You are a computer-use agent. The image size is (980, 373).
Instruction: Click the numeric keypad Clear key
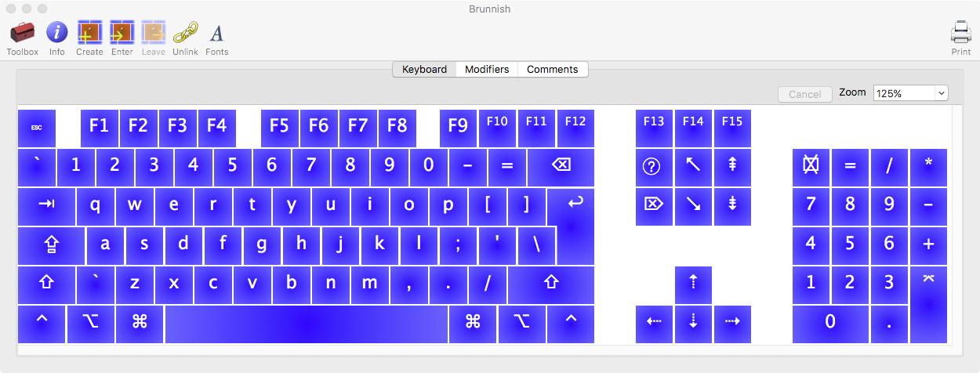(811, 167)
